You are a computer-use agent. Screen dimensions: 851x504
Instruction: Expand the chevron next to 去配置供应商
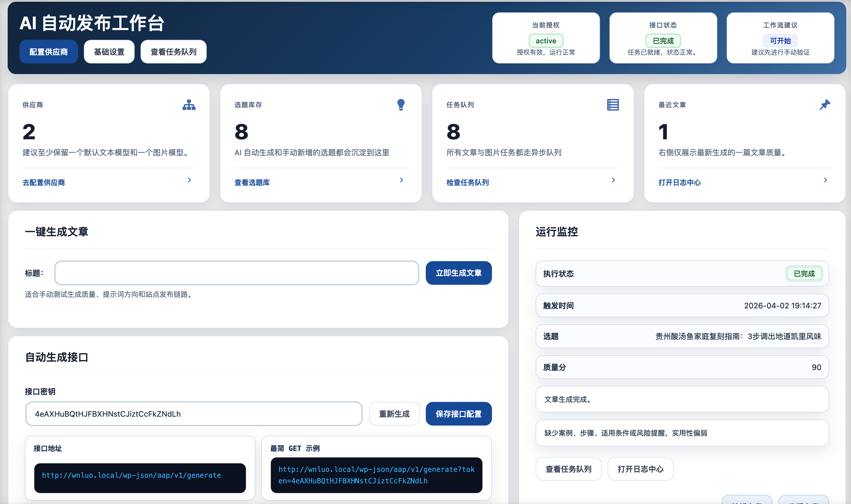coord(190,180)
